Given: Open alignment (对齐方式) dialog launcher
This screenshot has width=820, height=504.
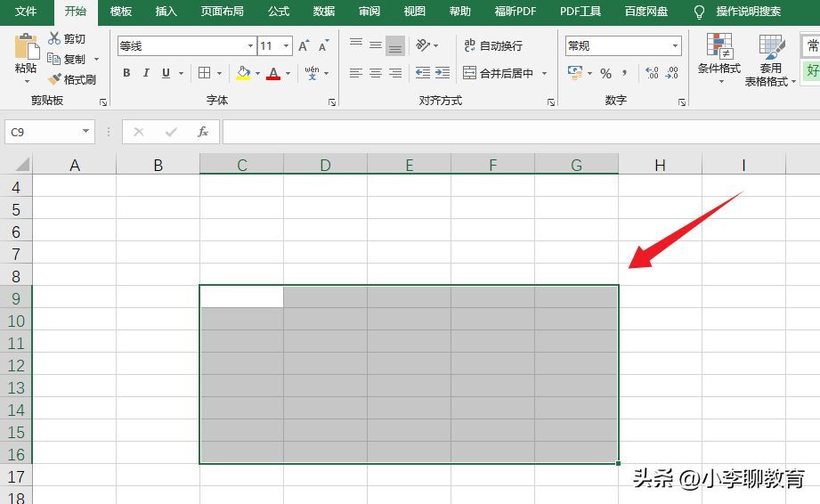Looking at the screenshot, I should tap(551, 102).
